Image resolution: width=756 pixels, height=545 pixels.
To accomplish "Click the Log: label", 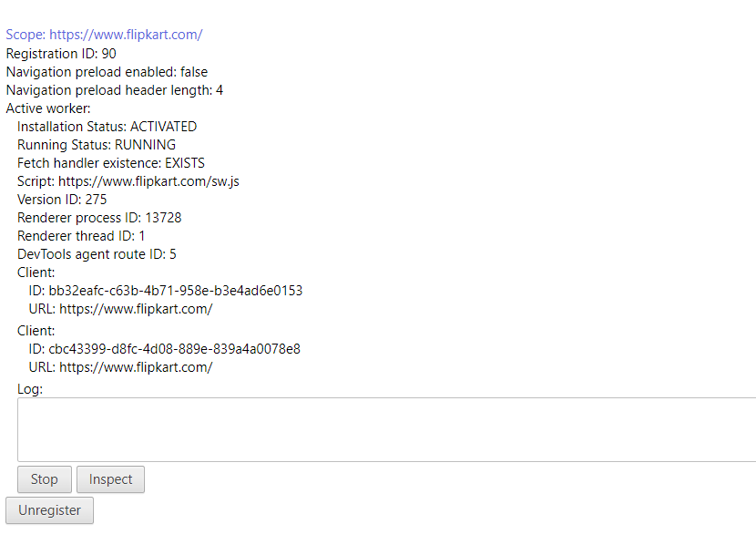I will pos(30,389).
